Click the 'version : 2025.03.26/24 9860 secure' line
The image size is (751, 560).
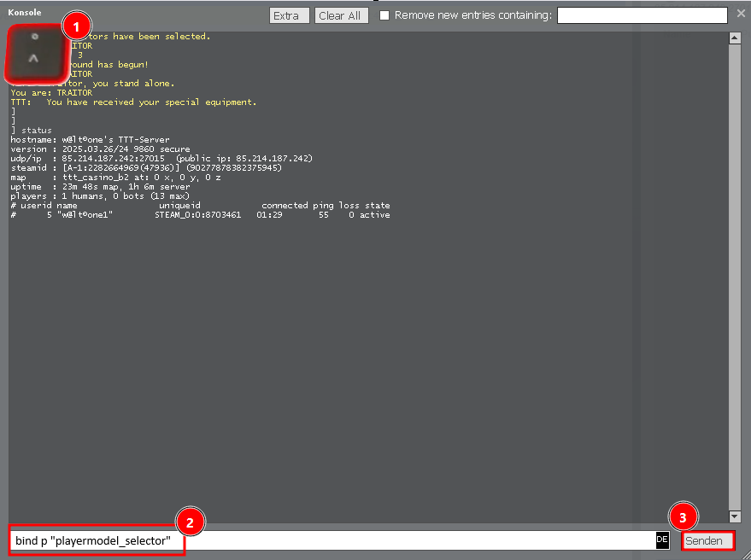pos(100,149)
